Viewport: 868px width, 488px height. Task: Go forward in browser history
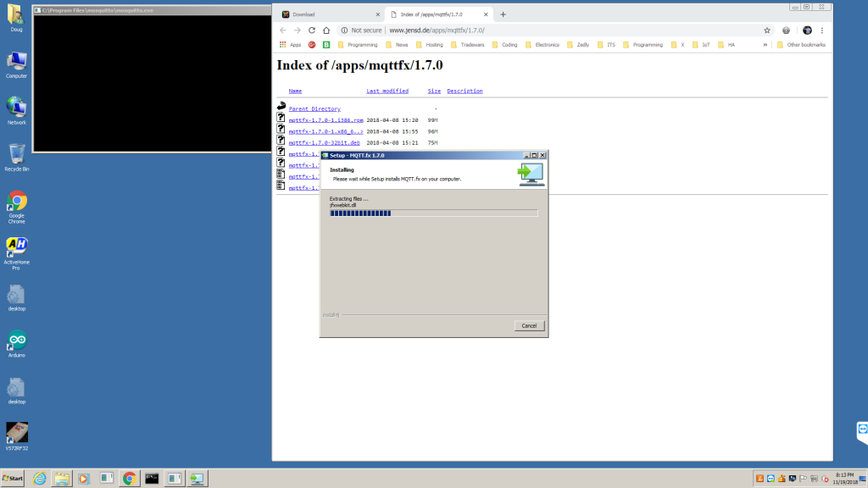pos(298,30)
